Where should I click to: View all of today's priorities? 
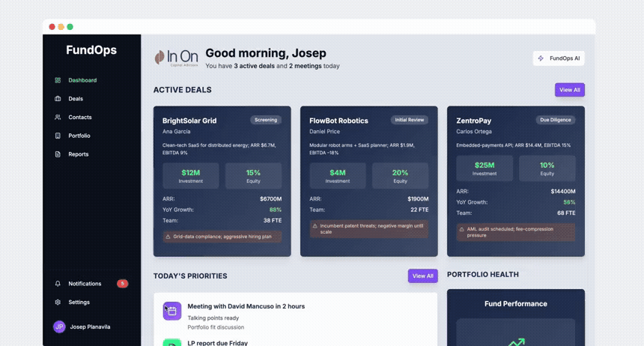point(422,276)
